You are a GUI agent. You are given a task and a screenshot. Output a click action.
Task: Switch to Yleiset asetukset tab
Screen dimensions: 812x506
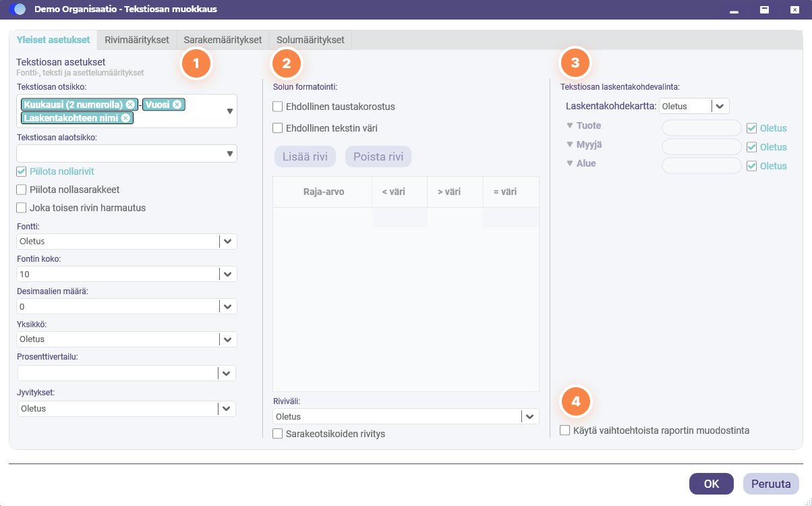pos(53,40)
